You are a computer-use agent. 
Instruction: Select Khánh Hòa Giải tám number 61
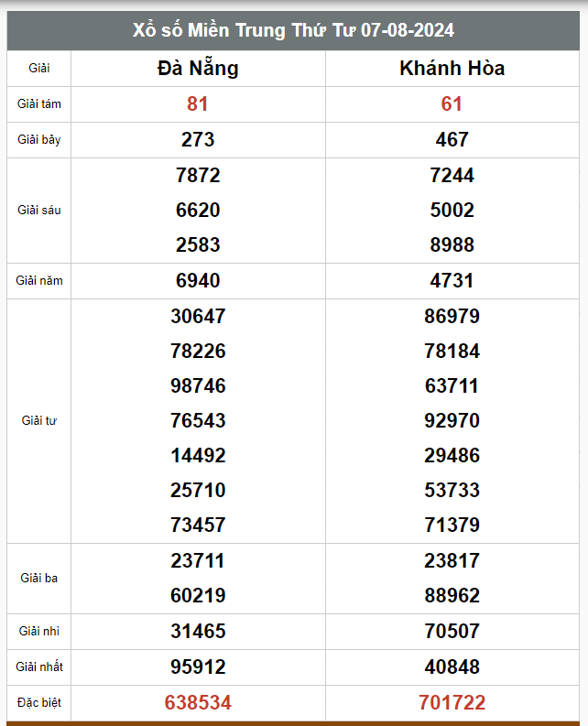[x=452, y=103]
